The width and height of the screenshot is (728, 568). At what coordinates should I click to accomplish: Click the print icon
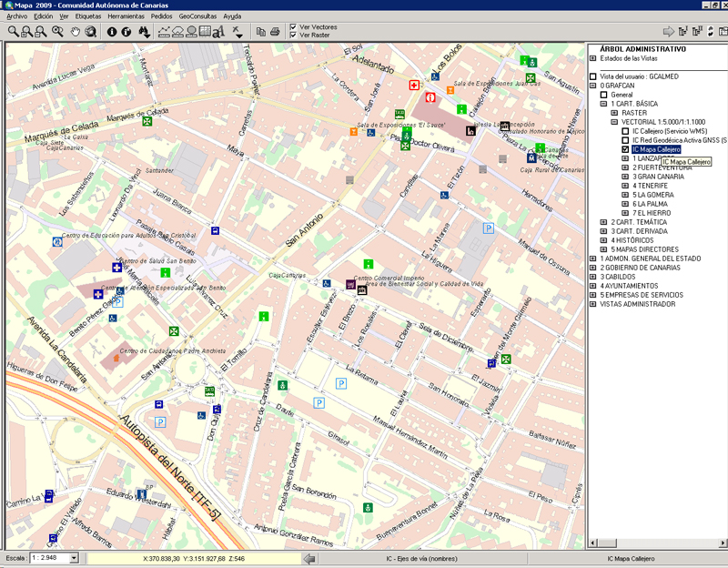[x=275, y=32]
